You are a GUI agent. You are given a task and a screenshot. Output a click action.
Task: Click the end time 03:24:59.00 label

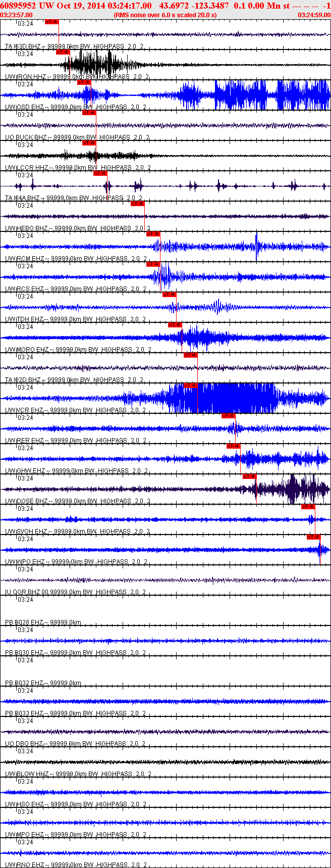pyautogui.click(x=314, y=15)
